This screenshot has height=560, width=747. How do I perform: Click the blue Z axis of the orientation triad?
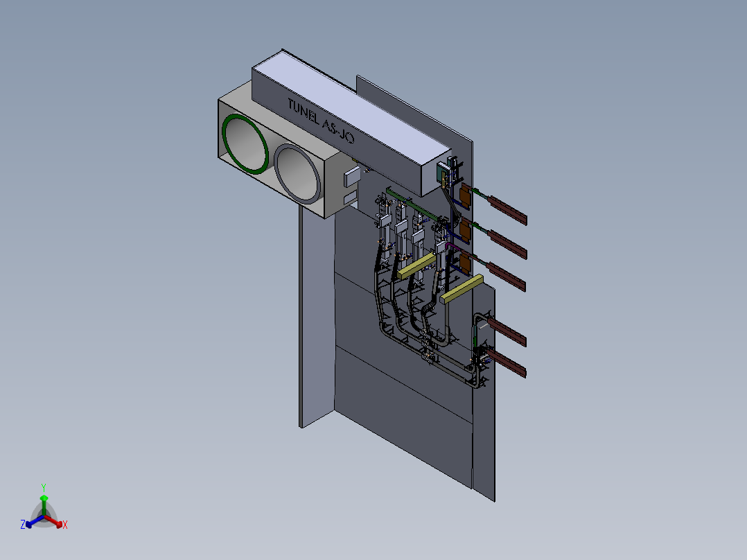click(35, 521)
